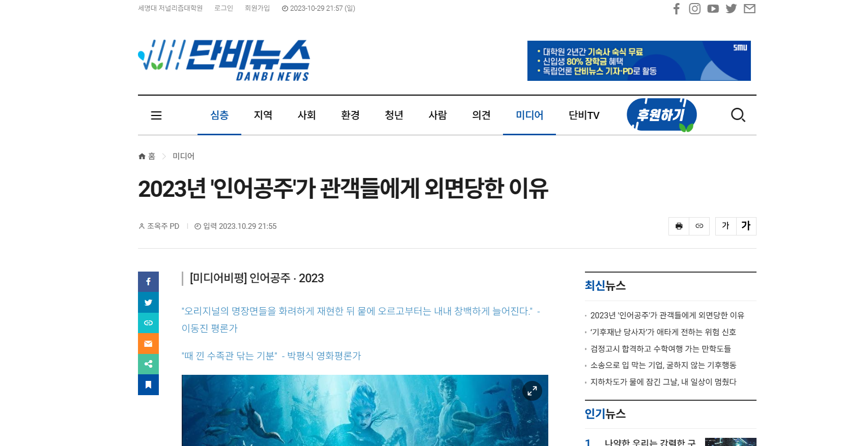
Task: Click the search magnifier icon
Action: coord(738,115)
